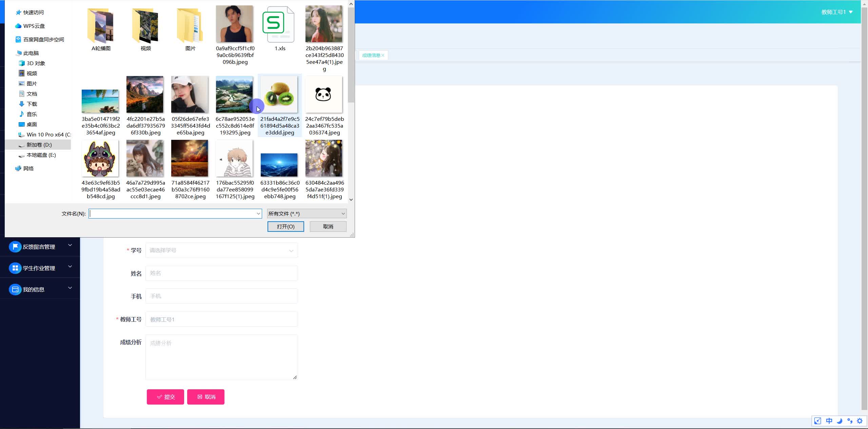Click the 反馈留言管理 flag icon
868x429 pixels.
click(15, 247)
